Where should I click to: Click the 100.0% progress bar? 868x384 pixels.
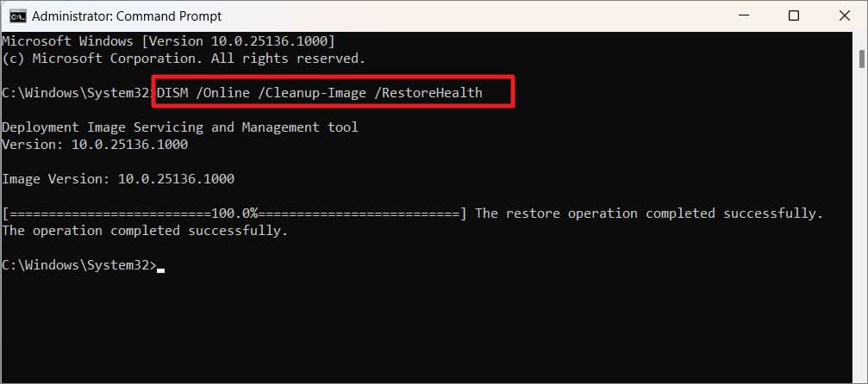(x=234, y=213)
